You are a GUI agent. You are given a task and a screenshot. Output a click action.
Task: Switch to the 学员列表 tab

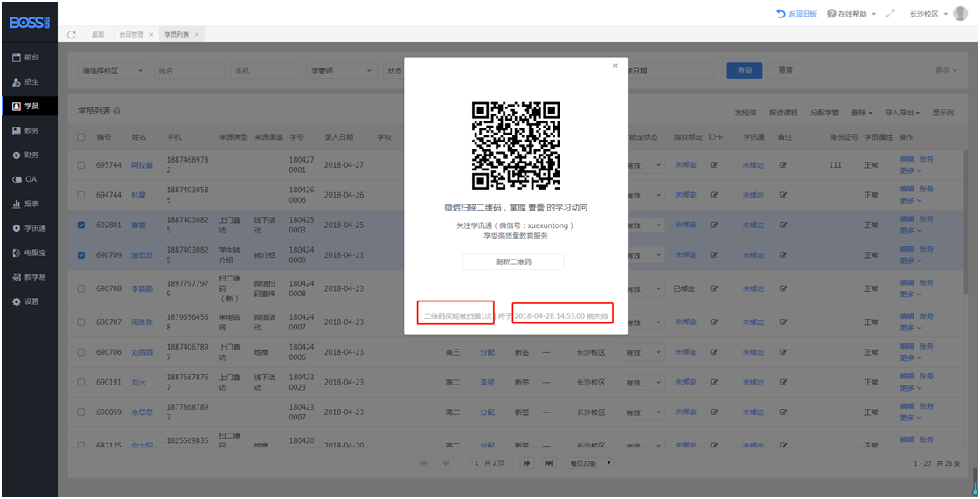(177, 35)
